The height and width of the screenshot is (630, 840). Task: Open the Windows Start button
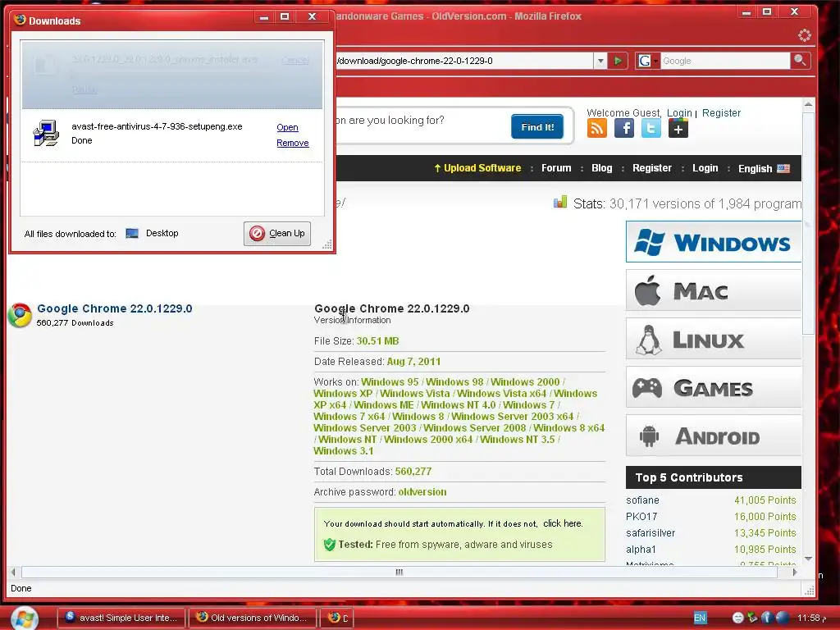[24, 619]
